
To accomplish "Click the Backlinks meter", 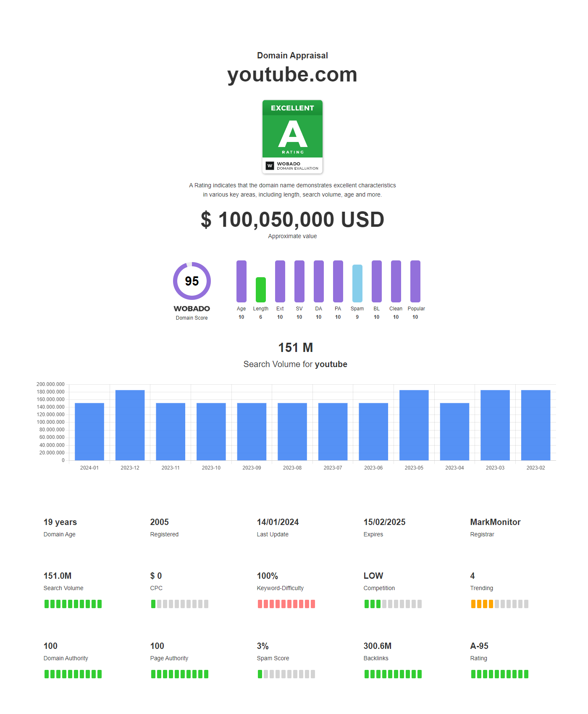I will [393, 674].
